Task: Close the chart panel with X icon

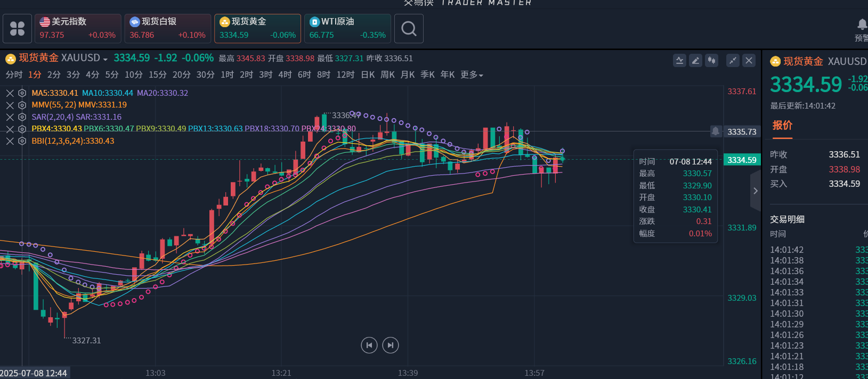Action: tap(749, 61)
